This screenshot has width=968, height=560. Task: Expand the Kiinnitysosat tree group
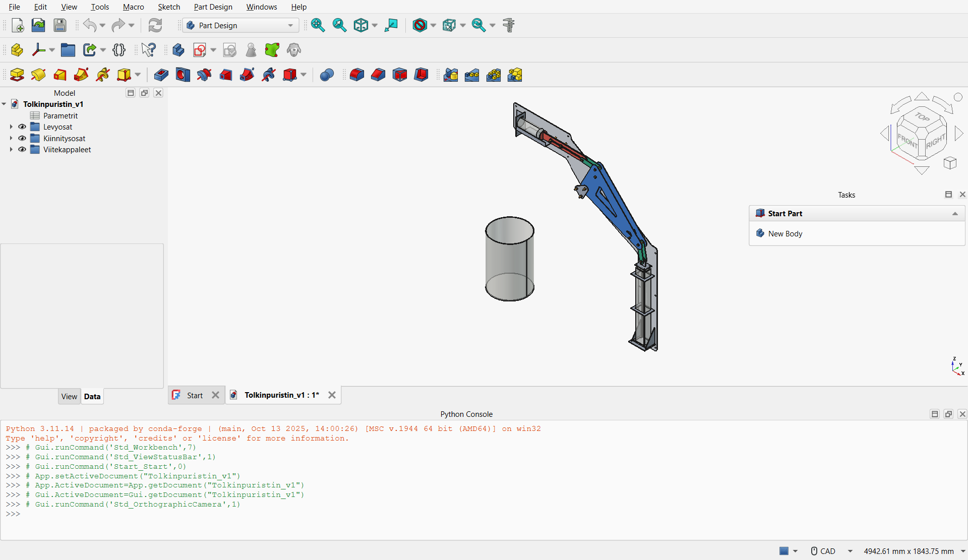click(11, 138)
